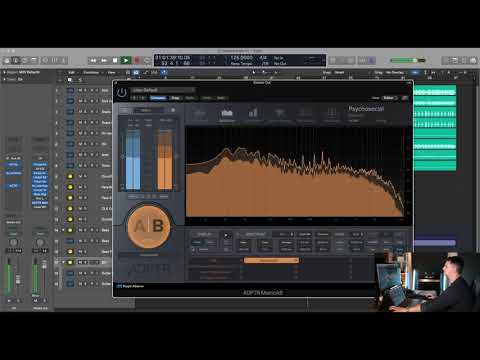Open the Editors button in control bar
The width and height of the screenshot is (480, 360).
click(x=64, y=60)
